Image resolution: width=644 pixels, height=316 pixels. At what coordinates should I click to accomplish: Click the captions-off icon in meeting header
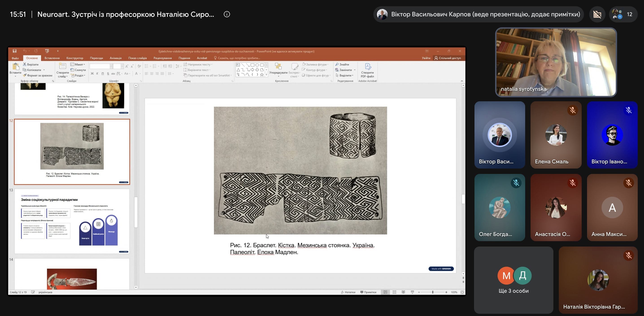point(597,14)
